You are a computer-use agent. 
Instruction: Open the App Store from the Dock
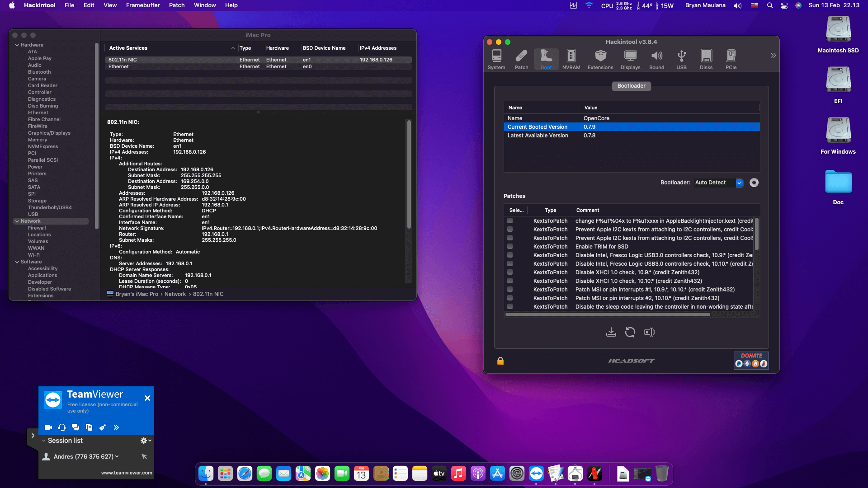[x=497, y=474]
